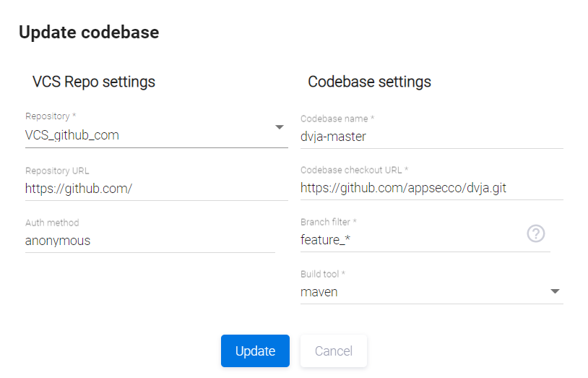This screenshot has height=378, width=588.
Task: Select the VCS_github_com repository combo box
Action: point(144,135)
